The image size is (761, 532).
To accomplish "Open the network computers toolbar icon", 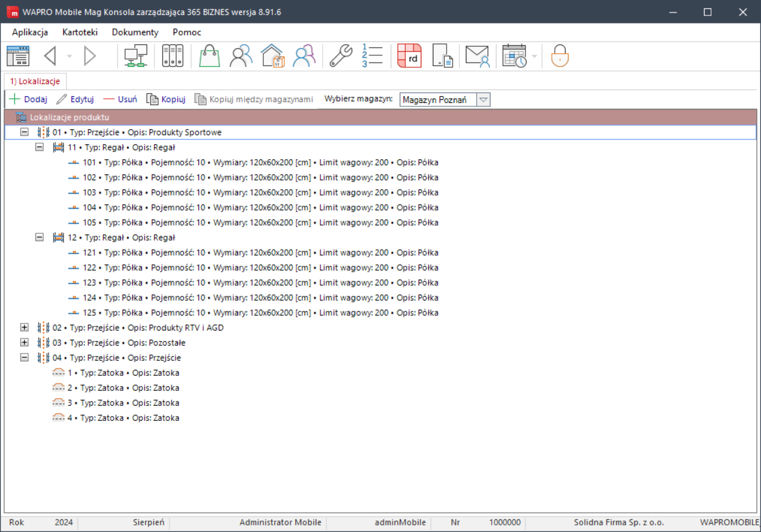I will tap(135, 56).
